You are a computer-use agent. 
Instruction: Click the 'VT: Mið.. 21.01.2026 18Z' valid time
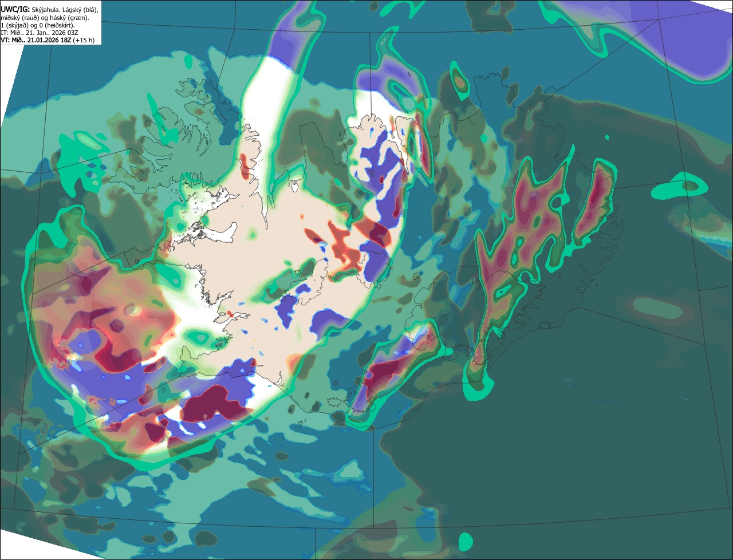(36, 40)
